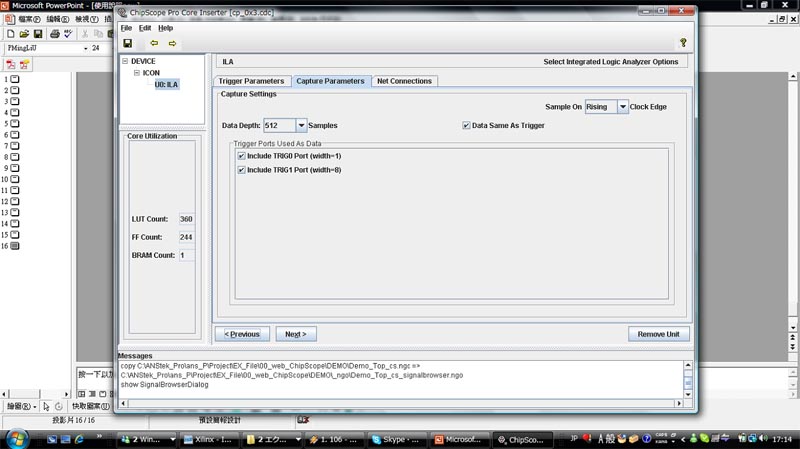The width and height of the screenshot is (800, 449).
Task: Toggle Include TRIG1 Port checkbox
Action: 241,170
